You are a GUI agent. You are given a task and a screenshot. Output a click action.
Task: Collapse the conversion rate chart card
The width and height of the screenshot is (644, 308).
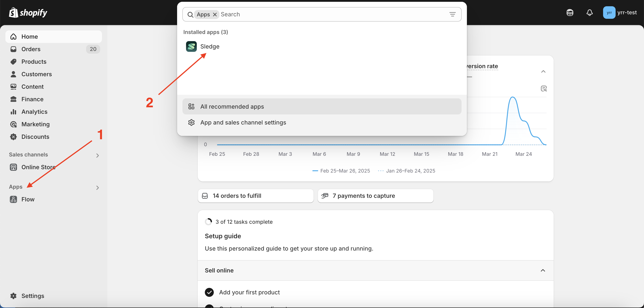pos(543,72)
